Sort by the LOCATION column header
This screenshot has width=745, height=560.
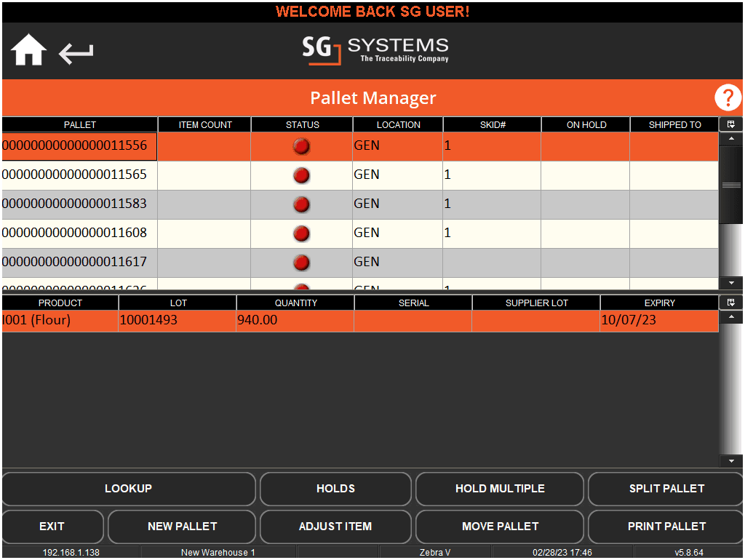(x=398, y=125)
